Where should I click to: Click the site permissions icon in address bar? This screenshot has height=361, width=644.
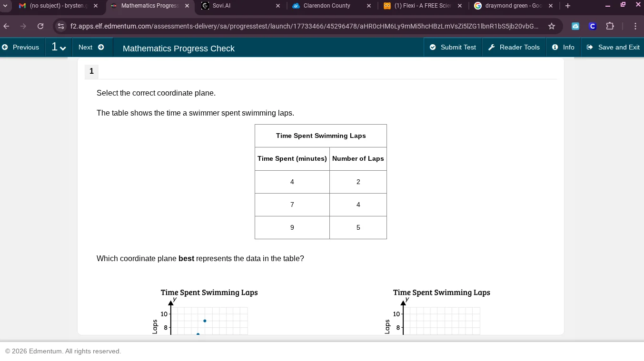61,26
